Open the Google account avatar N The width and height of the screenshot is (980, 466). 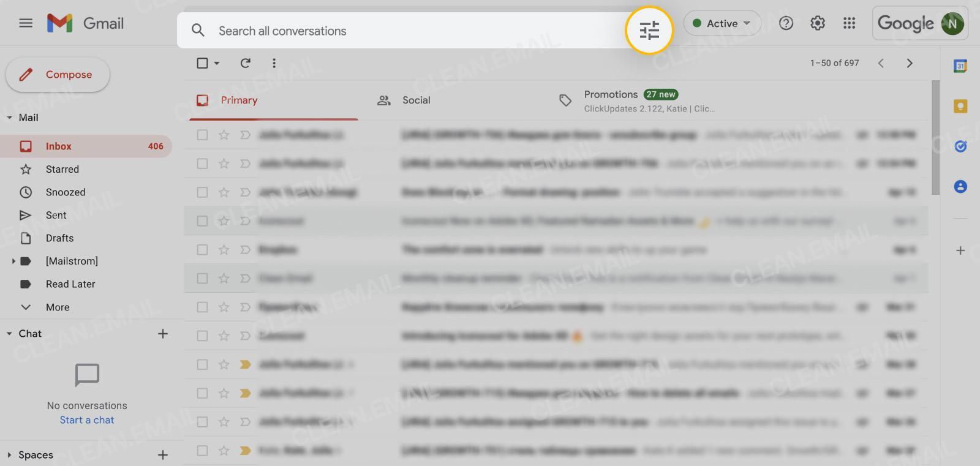[952, 23]
